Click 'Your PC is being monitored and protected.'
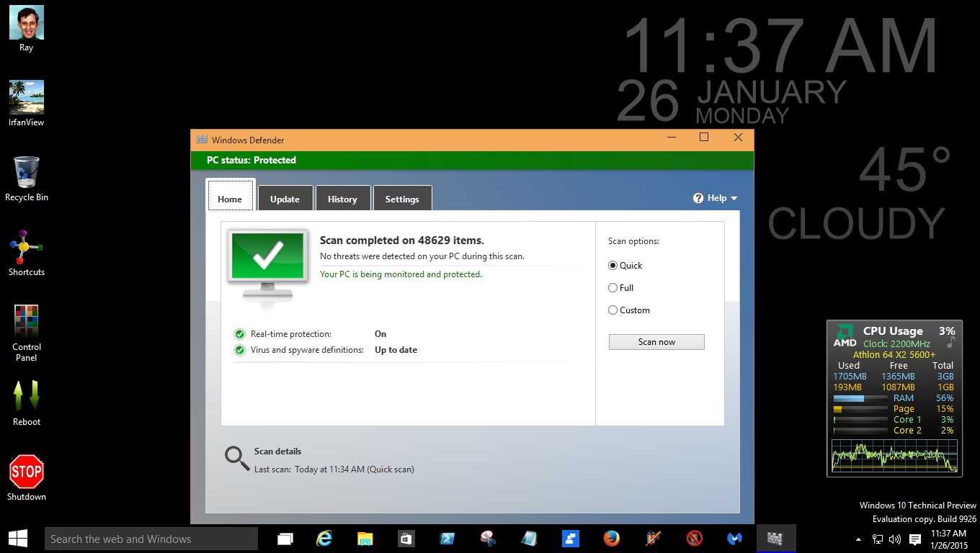Viewport: 980px width, 553px height. point(401,274)
